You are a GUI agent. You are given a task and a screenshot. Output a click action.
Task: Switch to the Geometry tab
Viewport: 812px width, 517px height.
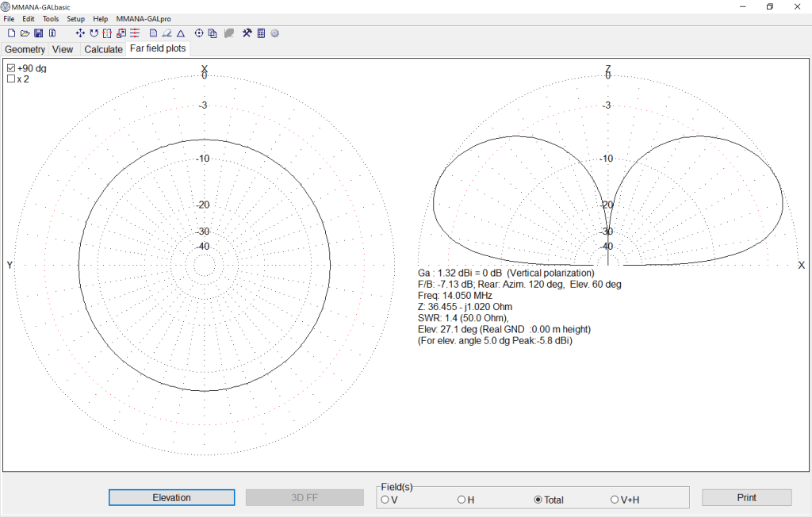point(25,49)
